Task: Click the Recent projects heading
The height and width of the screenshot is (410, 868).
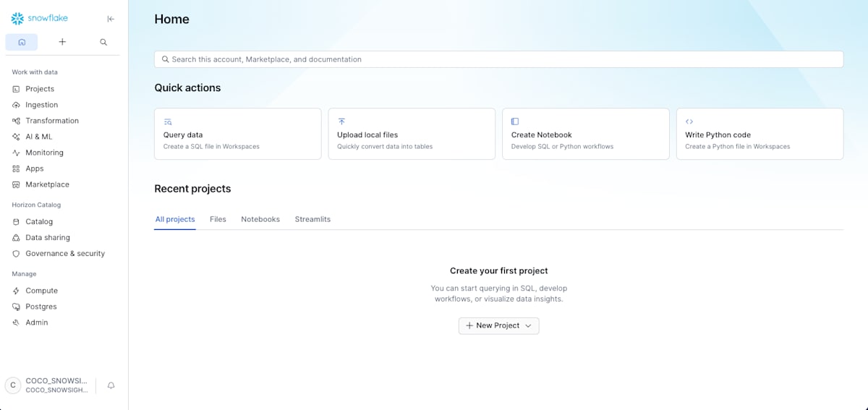Action: tap(192, 189)
